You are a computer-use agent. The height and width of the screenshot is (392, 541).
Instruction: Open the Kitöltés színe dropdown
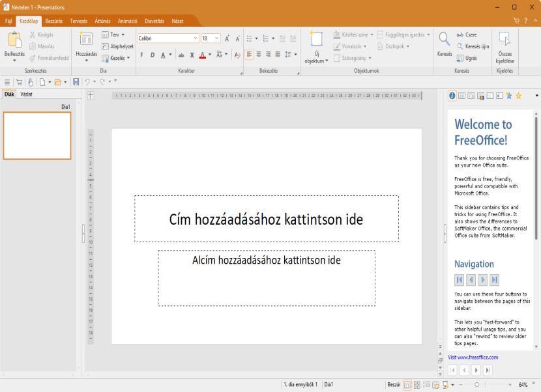(372, 35)
